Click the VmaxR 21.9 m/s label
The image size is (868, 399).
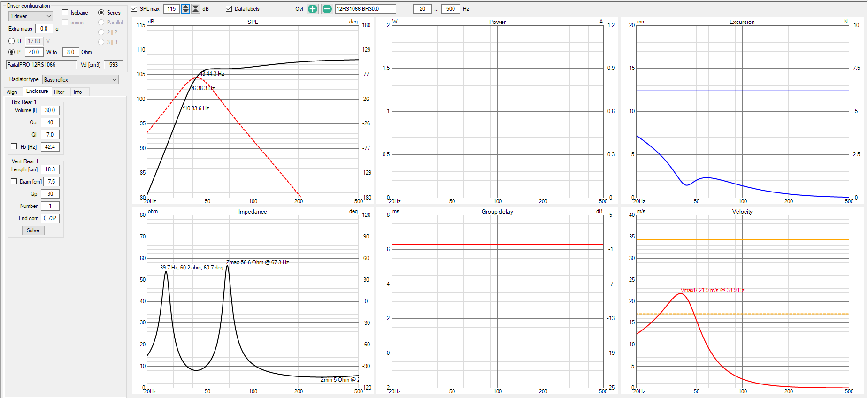click(x=712, y=290)
